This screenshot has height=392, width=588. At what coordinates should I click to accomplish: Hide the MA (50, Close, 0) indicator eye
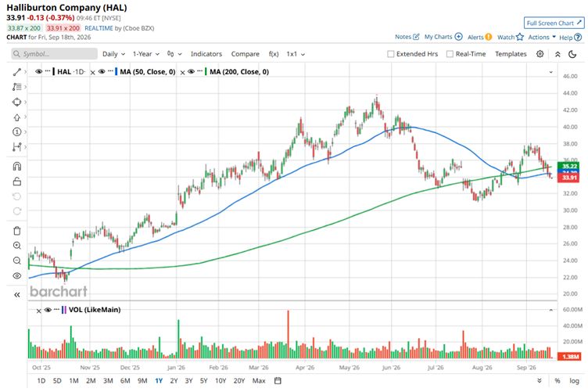pos(102,72)
